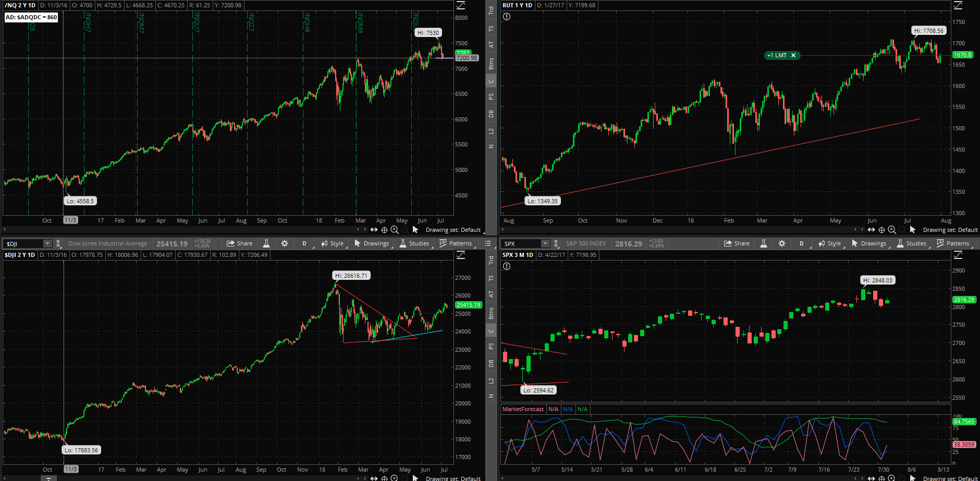Click the crosshair pan icon under /NQ chart
The image size is (980, 481).
point(384,230)
